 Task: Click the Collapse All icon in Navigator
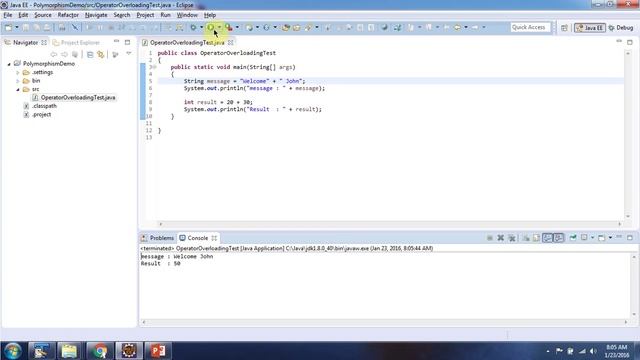click(x=90, y=54)
